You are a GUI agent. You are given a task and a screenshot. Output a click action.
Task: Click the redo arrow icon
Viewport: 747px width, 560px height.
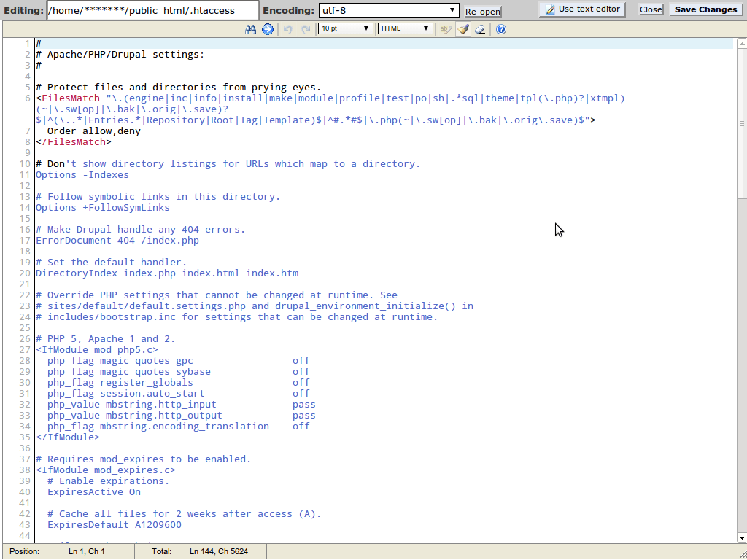point(306,29)
